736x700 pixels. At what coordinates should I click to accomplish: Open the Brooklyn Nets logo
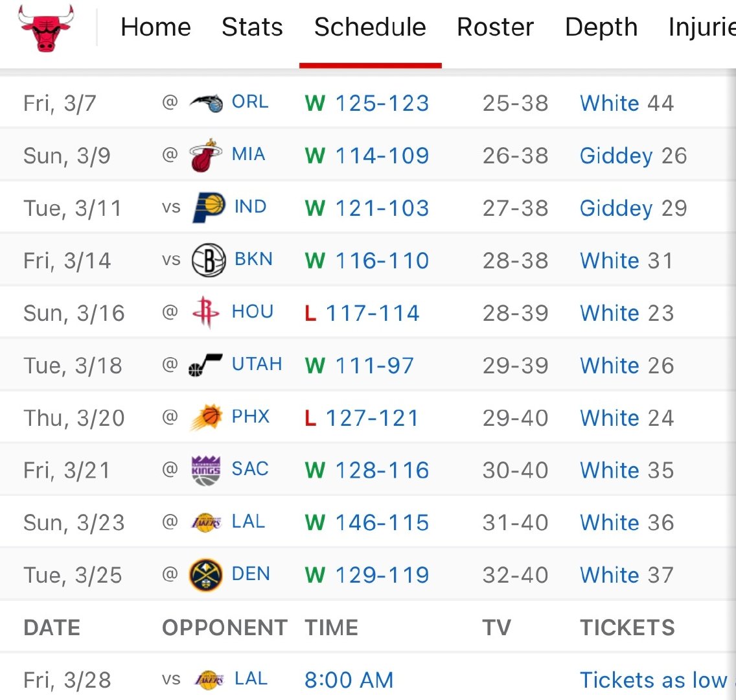coord(209,260)
